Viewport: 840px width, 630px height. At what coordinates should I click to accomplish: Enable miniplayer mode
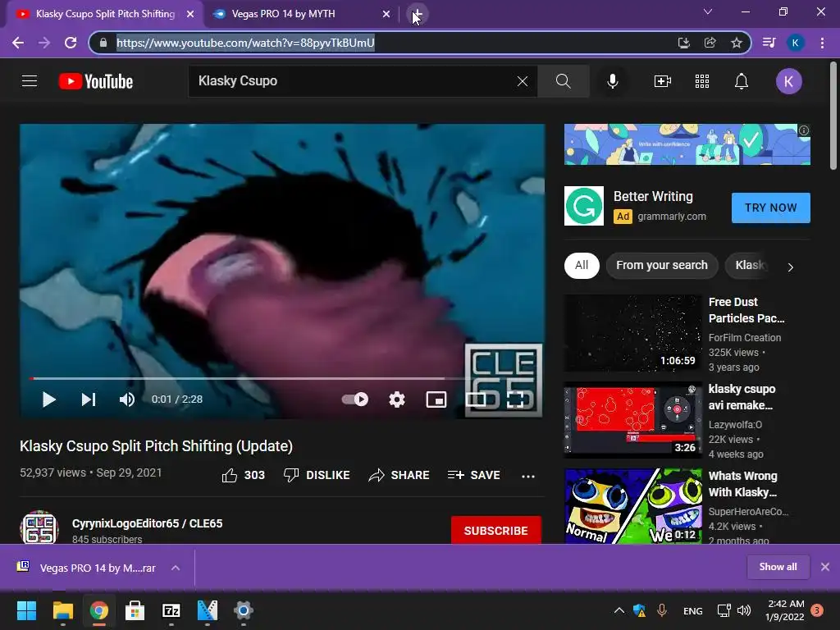(436, 399)
